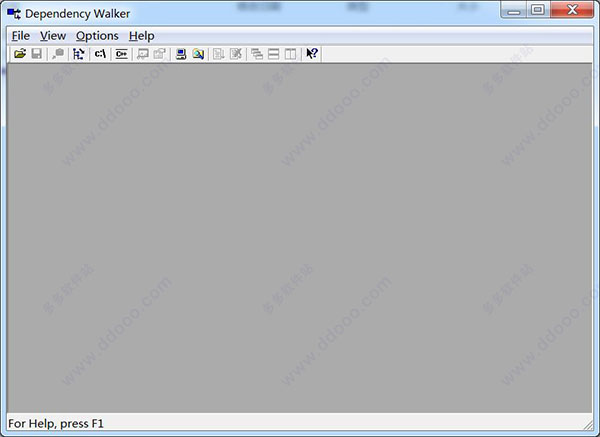
Task: Tile windows vertically via toolbar icon
Action: [x=290, y=54]
